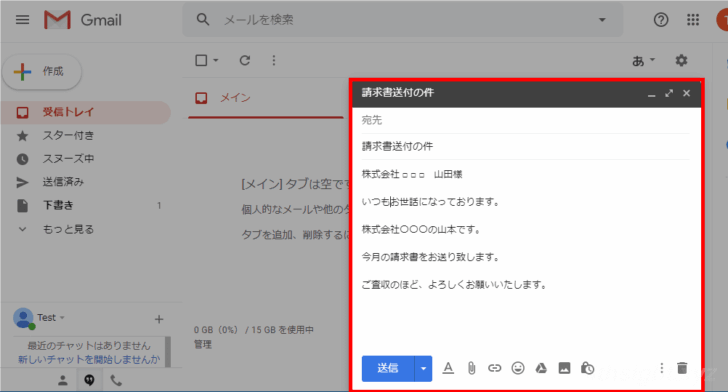Open full-screen for compose window
Screen dimensions: 728x392
click(669, 93)
